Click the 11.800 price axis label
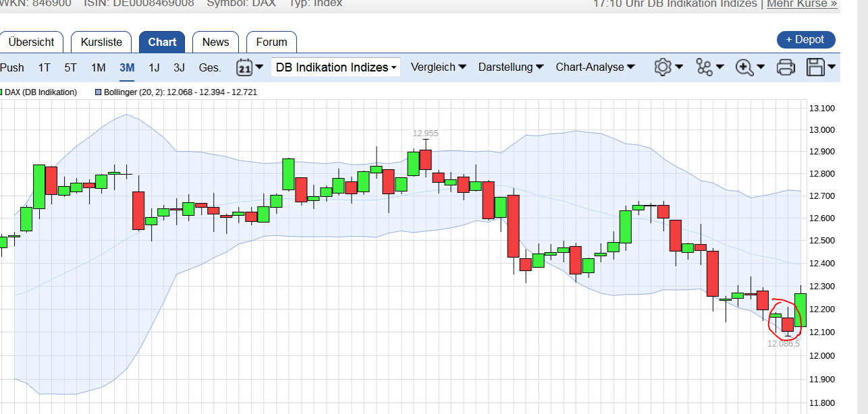868x414 pixels. point(821,403)
